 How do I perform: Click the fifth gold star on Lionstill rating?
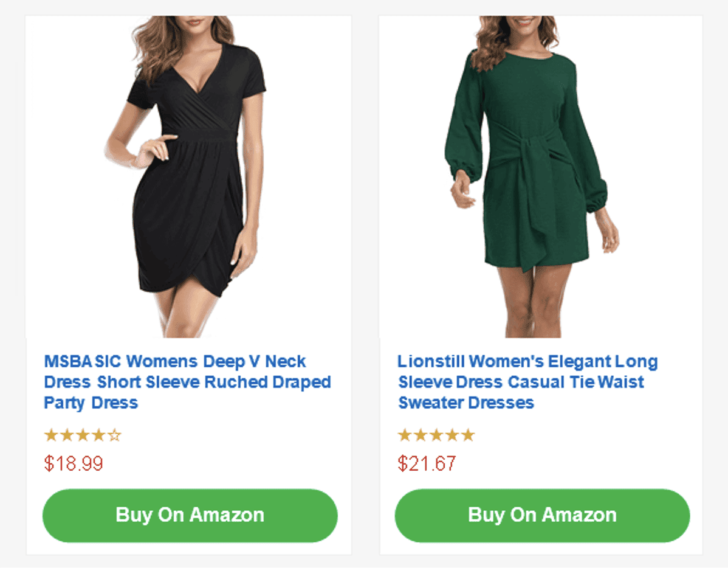(467, 435)
